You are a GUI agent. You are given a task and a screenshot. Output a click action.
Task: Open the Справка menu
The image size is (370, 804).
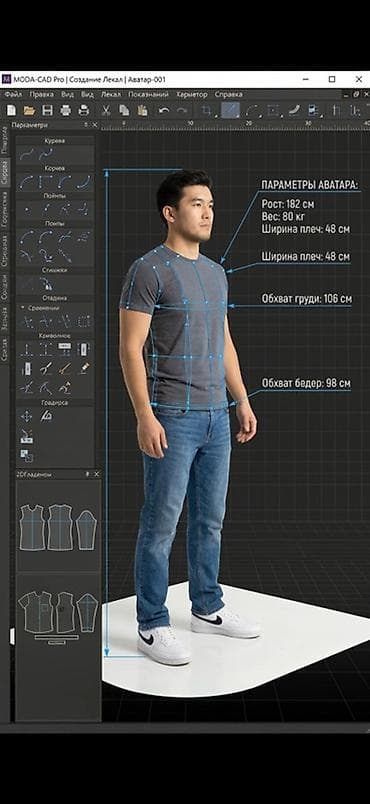pos(229,95)
